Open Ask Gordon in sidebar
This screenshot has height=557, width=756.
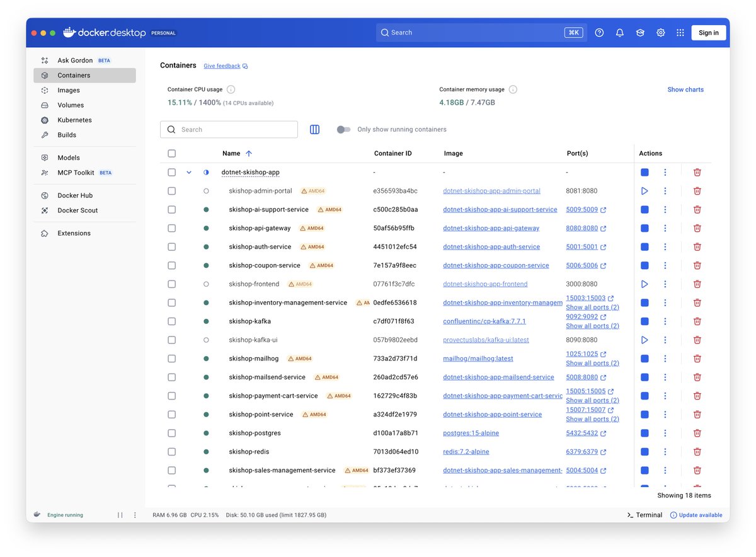click(x=84, y=60)
